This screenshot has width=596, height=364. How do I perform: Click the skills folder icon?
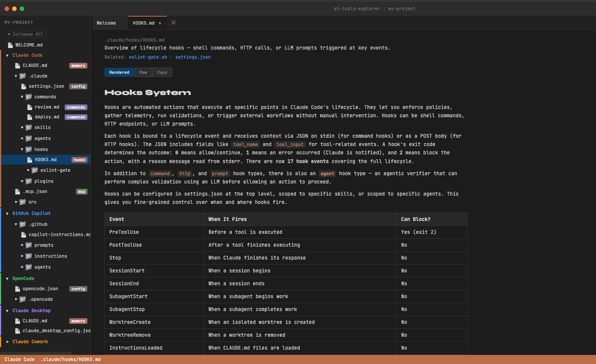point(29,128)
